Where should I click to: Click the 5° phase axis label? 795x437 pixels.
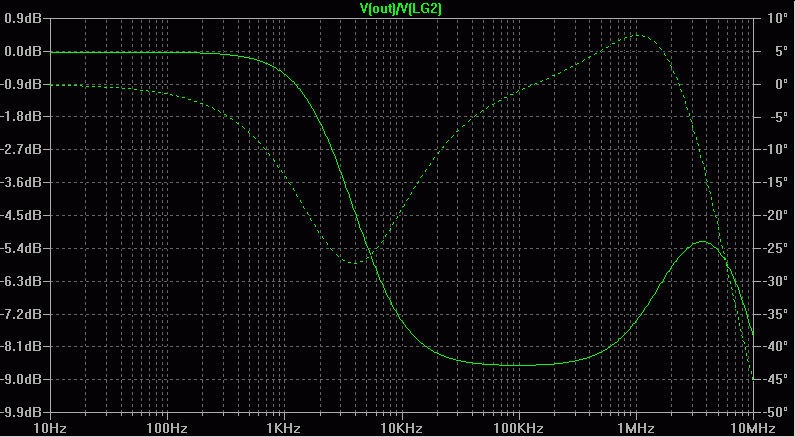click(x=780, y=51)
